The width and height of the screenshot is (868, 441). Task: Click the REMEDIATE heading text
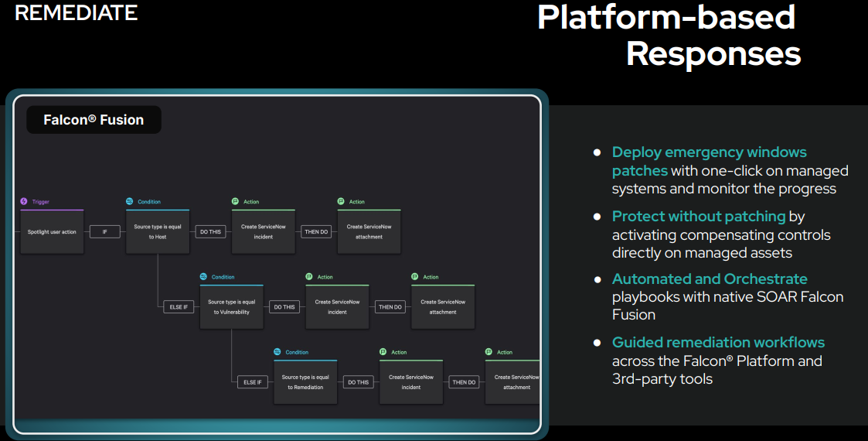[x=76, y=12]
